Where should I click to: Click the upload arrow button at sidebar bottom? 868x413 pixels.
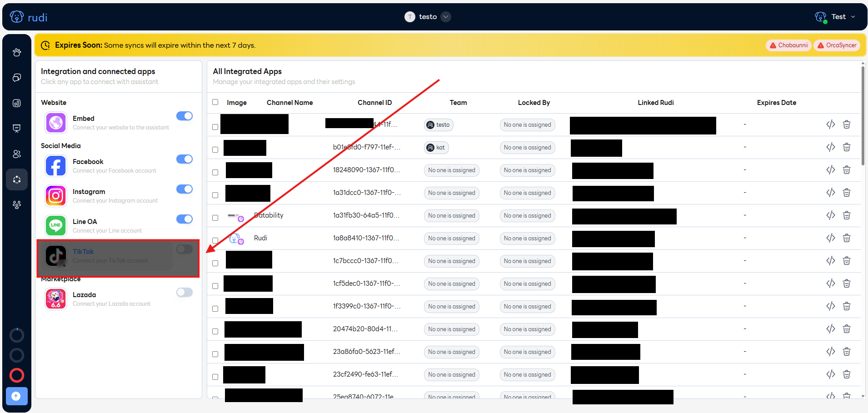[x=16, y=396]
